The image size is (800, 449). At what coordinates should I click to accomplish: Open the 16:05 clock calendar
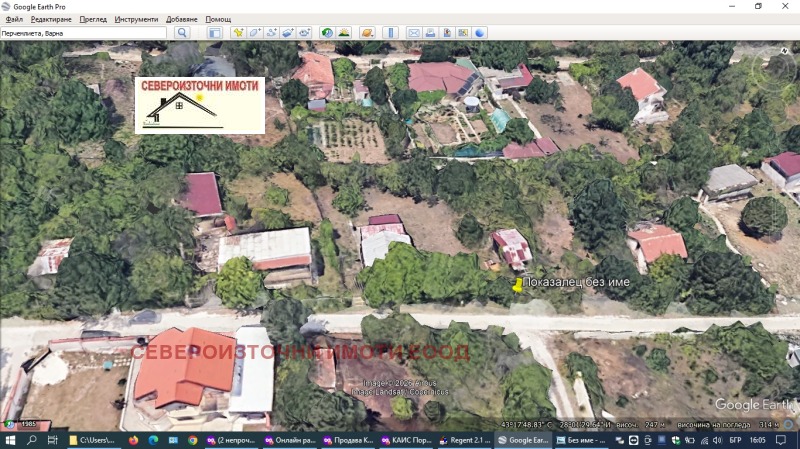[758, 440]
